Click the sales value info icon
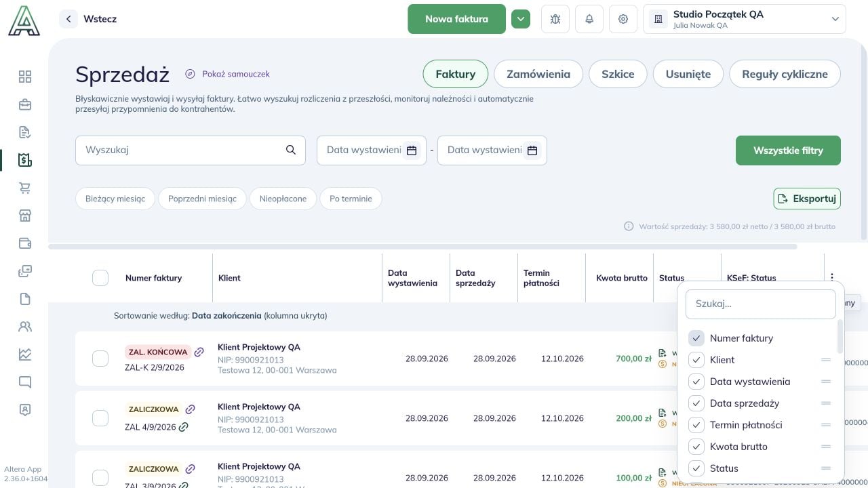Image resolution: width=868 pixels, height=488 pixels. pos(629,226)
